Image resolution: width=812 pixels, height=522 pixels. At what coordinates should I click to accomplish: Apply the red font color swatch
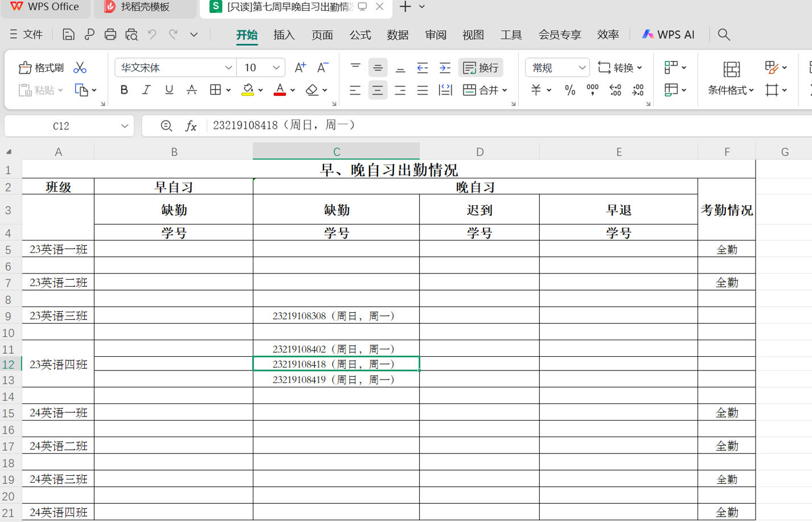coord(280,90)
